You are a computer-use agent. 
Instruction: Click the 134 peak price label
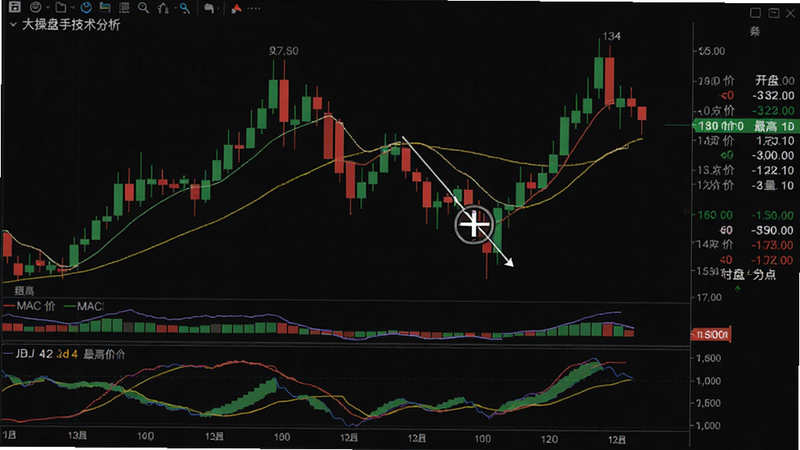tap(611, 36)
